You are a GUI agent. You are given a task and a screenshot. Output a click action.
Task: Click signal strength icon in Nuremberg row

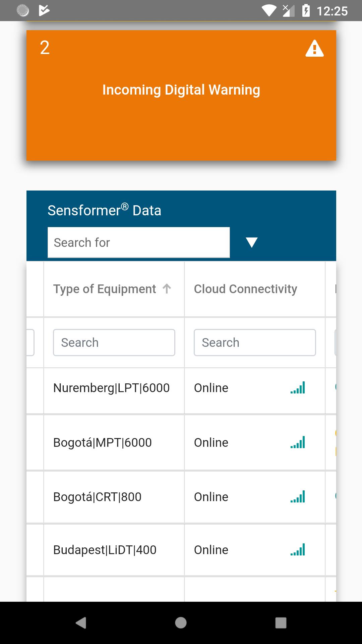pos(298,388)
